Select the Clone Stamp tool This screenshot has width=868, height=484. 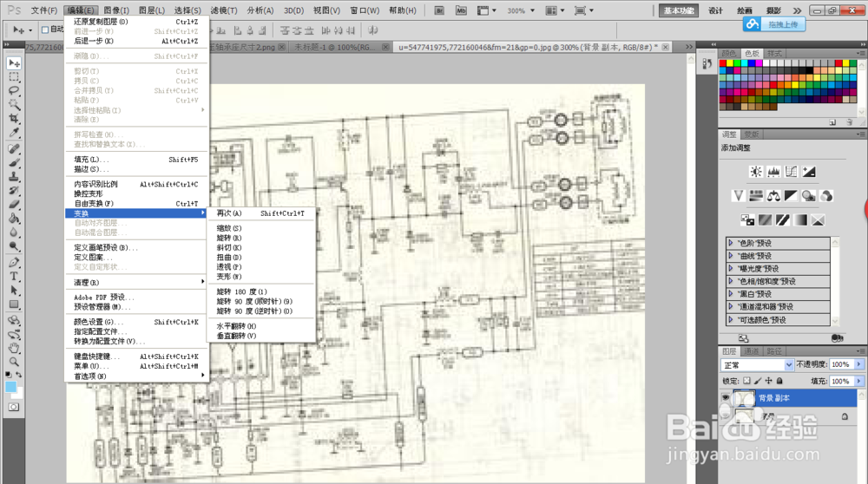14,176
